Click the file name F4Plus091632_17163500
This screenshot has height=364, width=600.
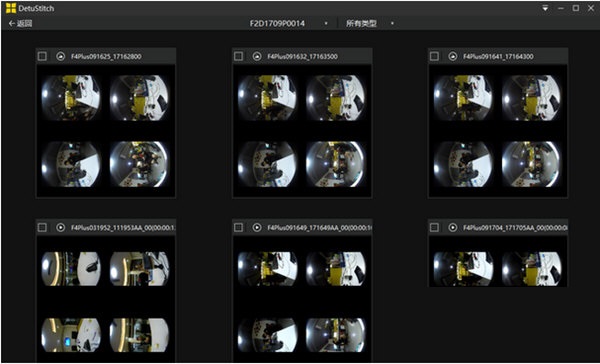coord(302,57)
